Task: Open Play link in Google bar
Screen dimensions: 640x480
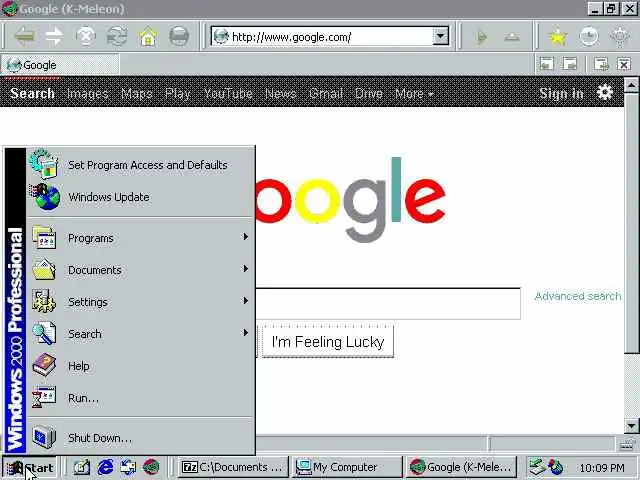Action: click(x=178, y=93)
